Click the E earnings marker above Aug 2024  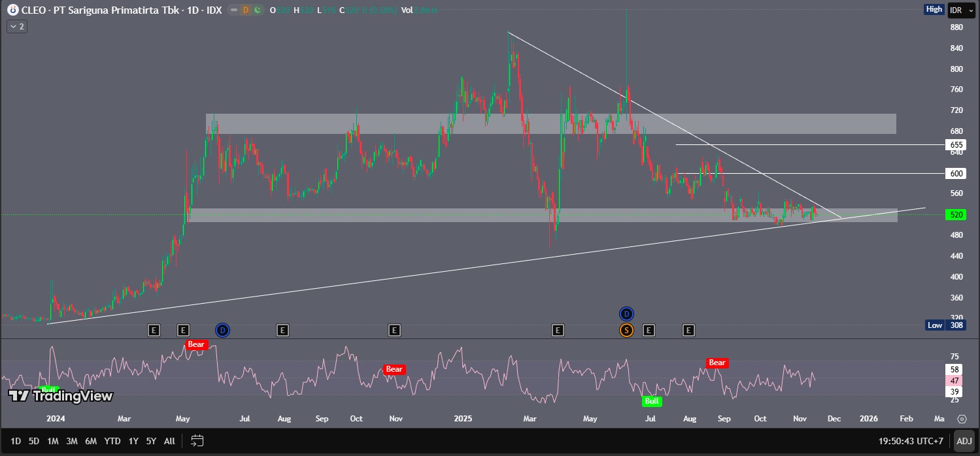(282, 331)
